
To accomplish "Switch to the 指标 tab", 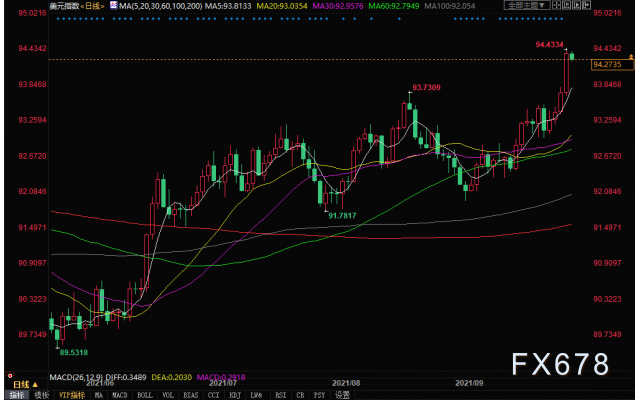I will click(17, 395).
